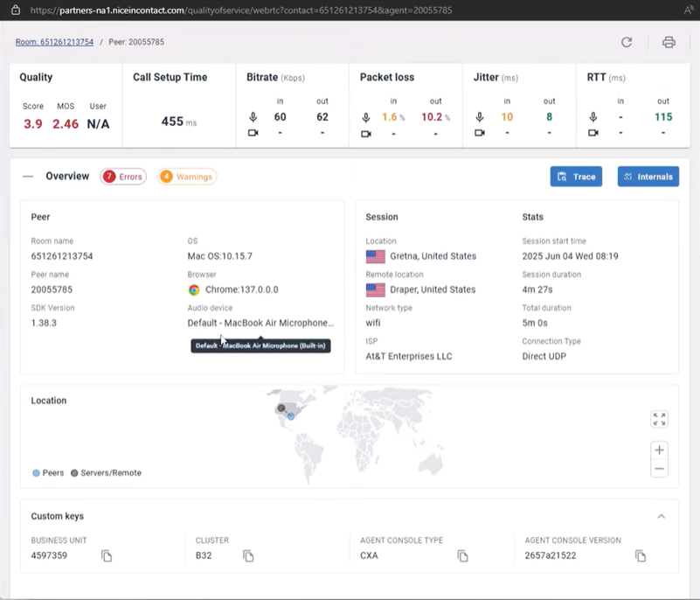
Task: Zoom out on the location map
Action: tap(660, 469)
